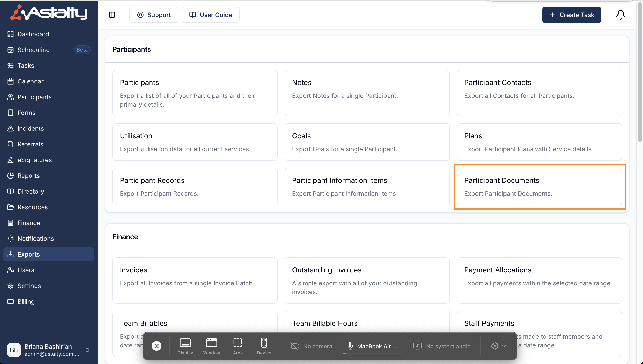643x364 pixels.
Task: Click the Create Task button
Action: point(571,15)
